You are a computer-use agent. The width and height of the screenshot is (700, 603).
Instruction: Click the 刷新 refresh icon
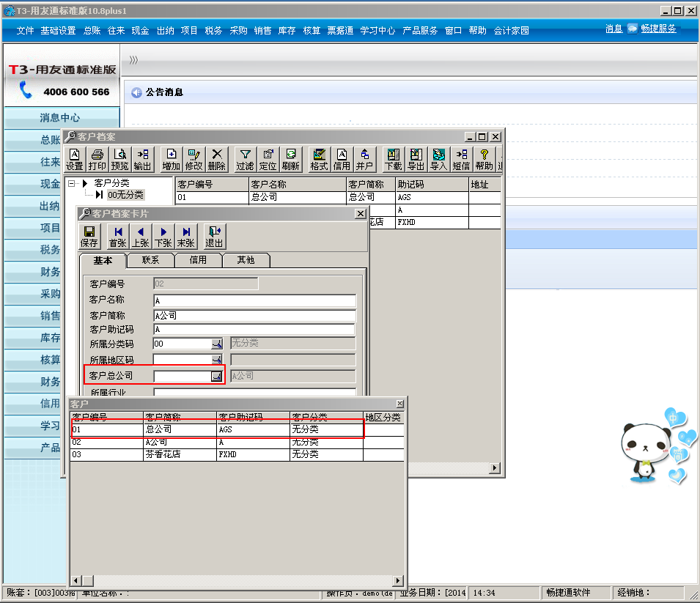tap(290, 159)
